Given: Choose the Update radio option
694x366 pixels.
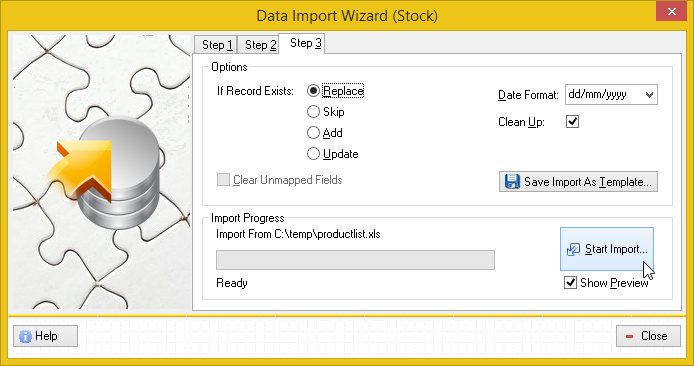Looking at the screenshot, I should 313,154.
